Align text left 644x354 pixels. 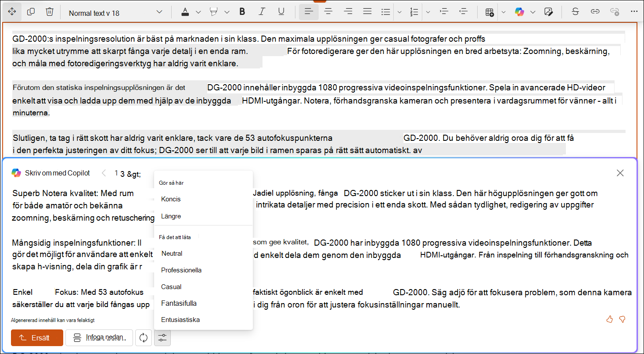309,12
